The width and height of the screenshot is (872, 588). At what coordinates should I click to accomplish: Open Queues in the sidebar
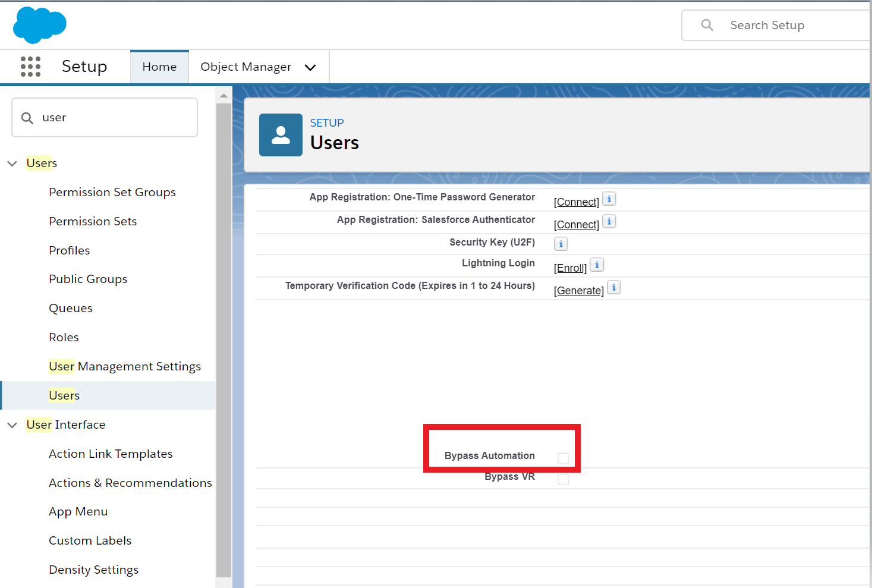pyautogui.click(x=71, y=308)
